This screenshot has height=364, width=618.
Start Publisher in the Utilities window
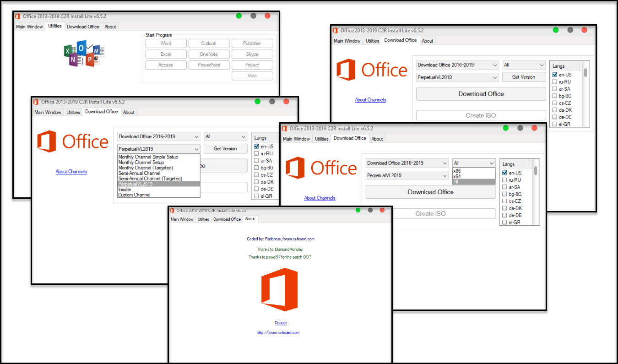coord(252,43)
